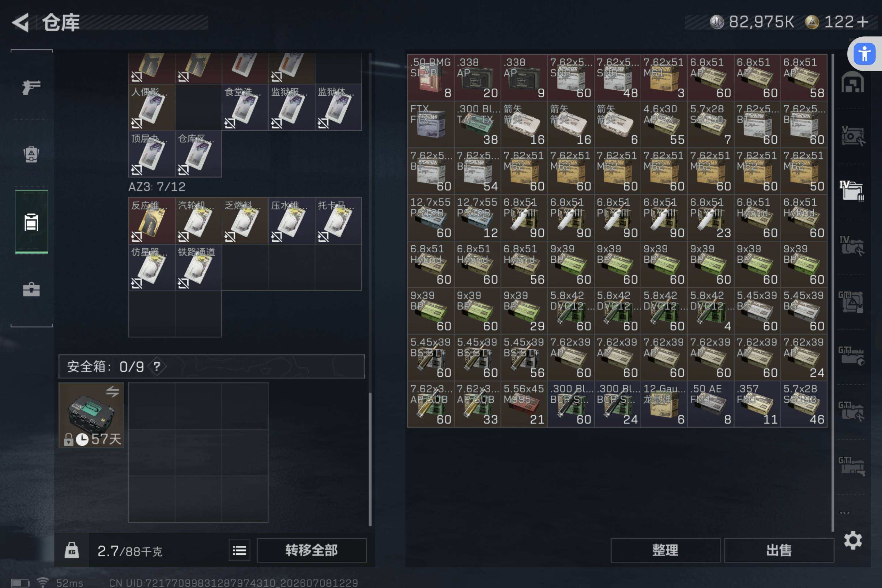
Task: Toggle the list view icon beside 转移全部
Action: click(239, 551)
